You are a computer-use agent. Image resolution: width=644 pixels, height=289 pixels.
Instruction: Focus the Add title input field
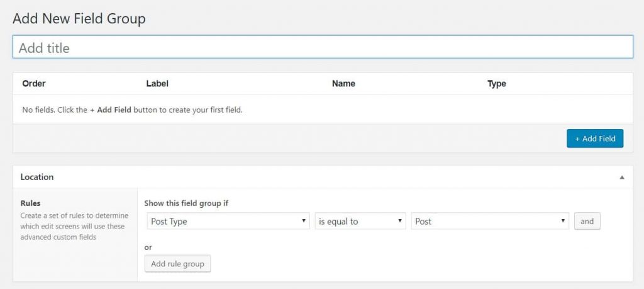point(323,48)
